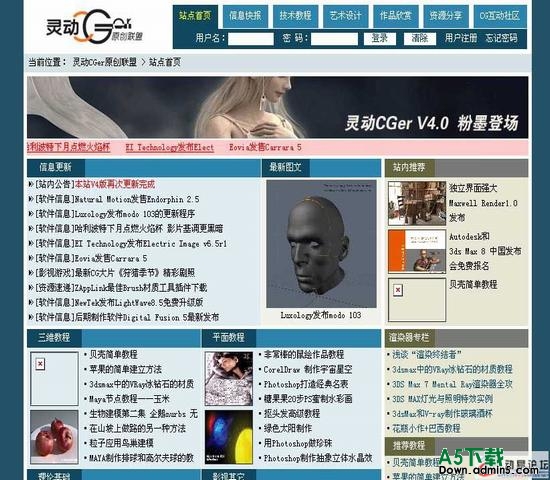The height and width of the screenshot is (480, 550).
Task: Click the Autodesk 3ds Max 8 thumbnail
Action: pyautogui.click(x=417, y=252)
